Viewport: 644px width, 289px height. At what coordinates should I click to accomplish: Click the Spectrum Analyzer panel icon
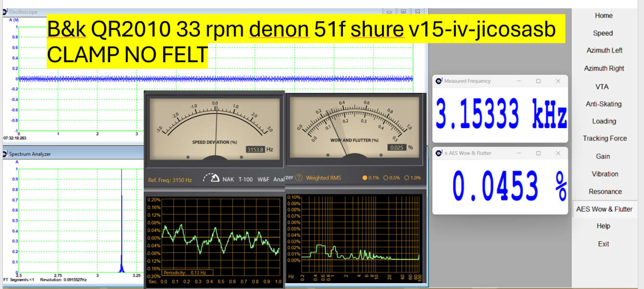tap(5, 154)
